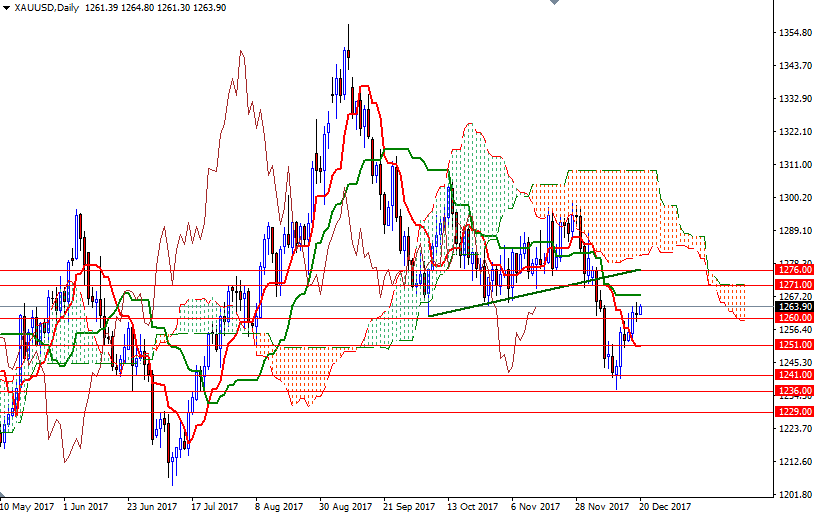814x514 pixels.
Task: Click the 1300.20 price scale value
Action: tap(793, 198)
